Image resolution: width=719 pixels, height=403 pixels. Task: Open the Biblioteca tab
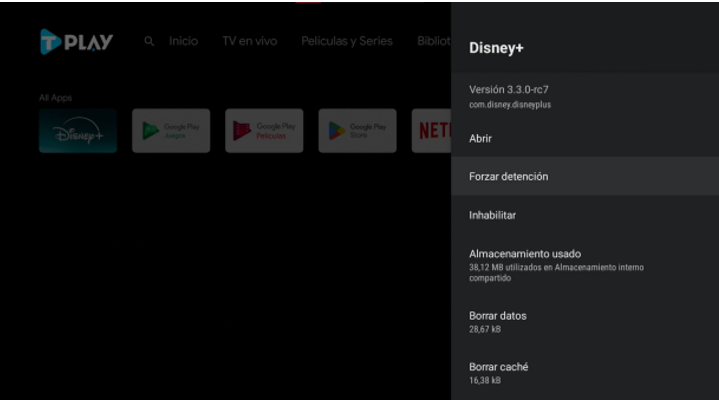(434, 41)
